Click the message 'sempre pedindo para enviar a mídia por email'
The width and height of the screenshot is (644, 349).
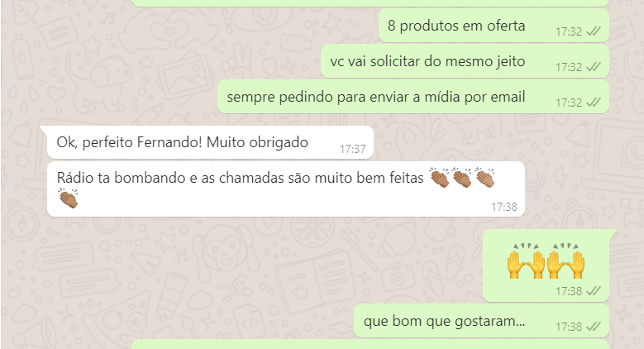(413, 97)
